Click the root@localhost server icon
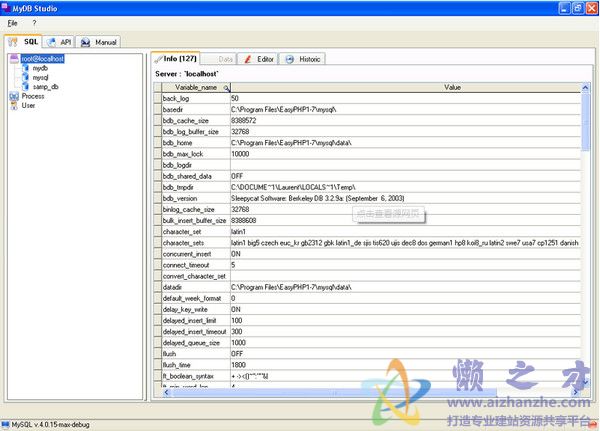This screenshot has width=600, height=431. point(14,58)
